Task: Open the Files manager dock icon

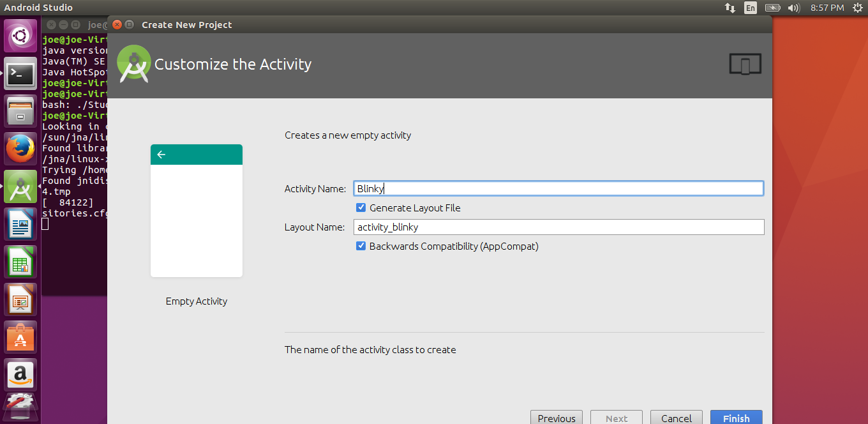Action: (x=20, y=111)
